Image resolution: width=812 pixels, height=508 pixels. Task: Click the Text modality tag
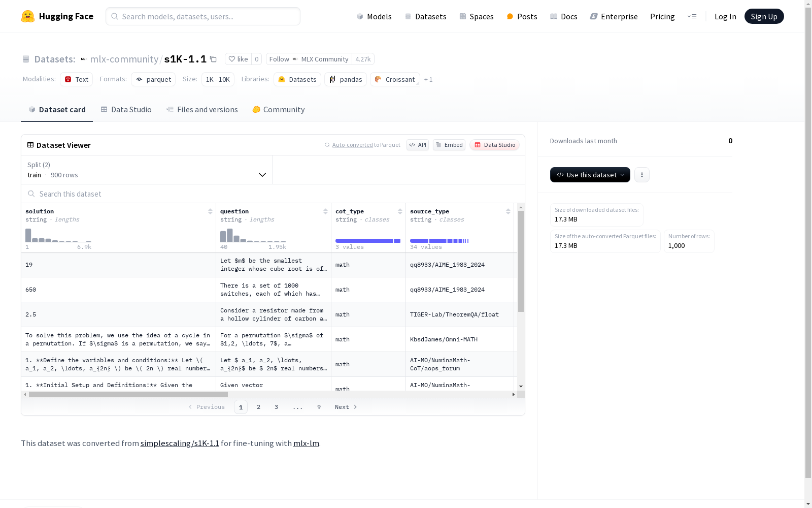[x=76, y=79]
